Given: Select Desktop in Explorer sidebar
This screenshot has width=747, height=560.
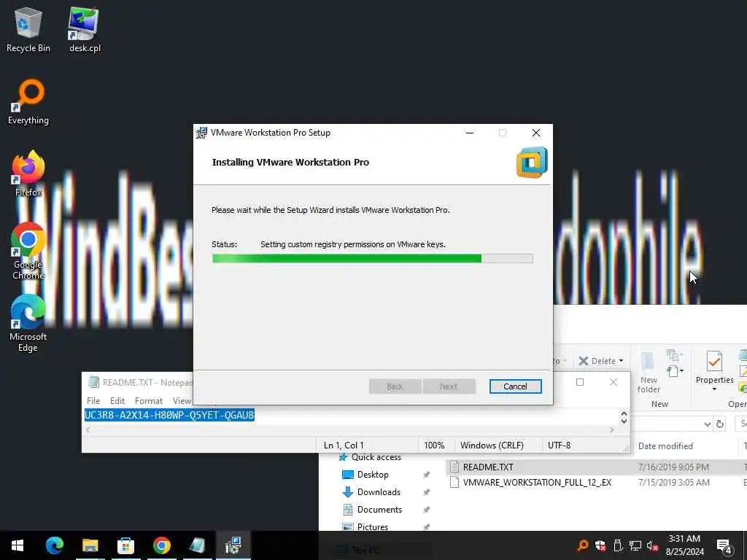Looking at the screenshot, I should [373, 475].
